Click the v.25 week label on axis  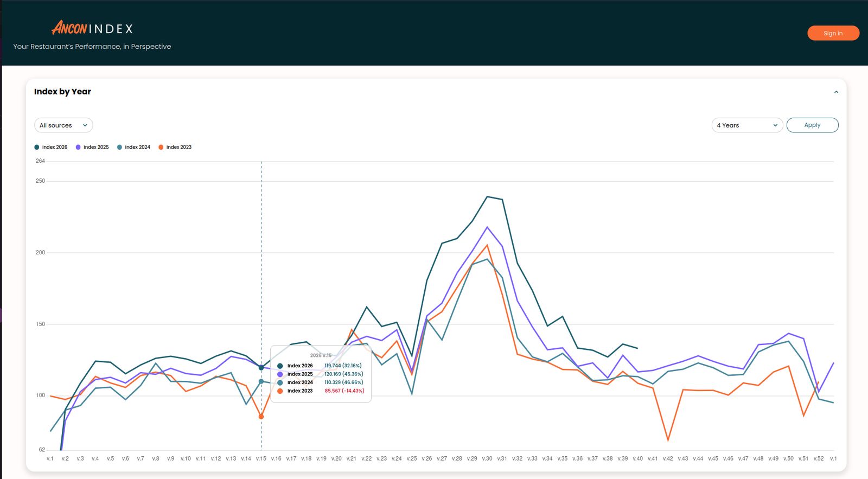coord(412,458)
